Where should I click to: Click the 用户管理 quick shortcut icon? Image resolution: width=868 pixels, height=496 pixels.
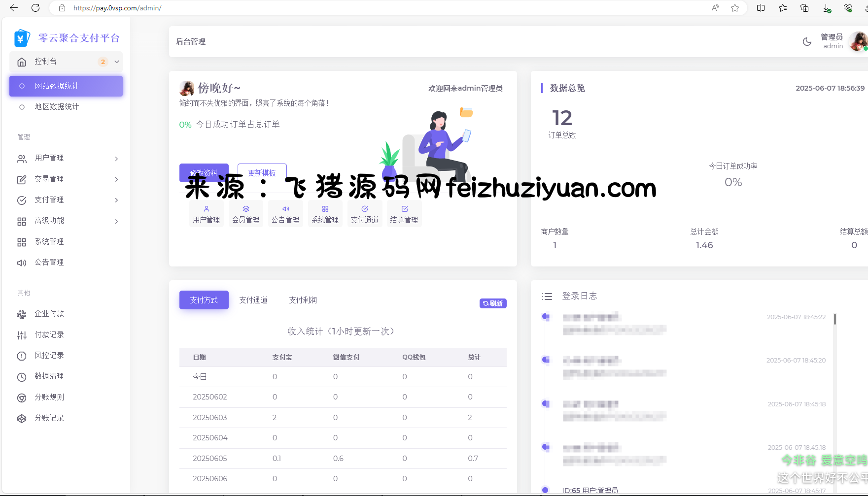207,209
